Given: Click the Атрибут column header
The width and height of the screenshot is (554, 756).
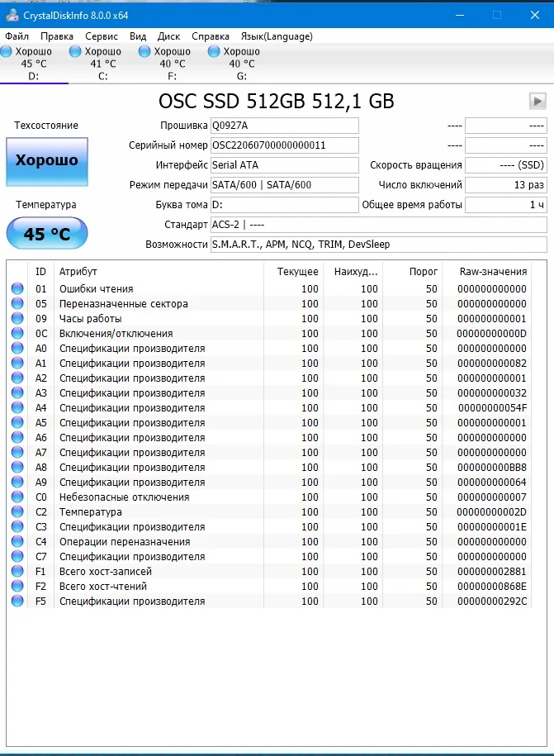Looking at the screenshot, I should (x=159, y=272).
